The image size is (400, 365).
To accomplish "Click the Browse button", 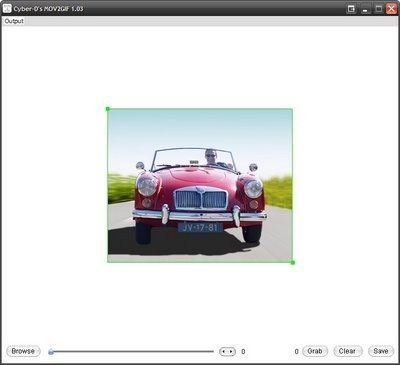I will [23, 351].
